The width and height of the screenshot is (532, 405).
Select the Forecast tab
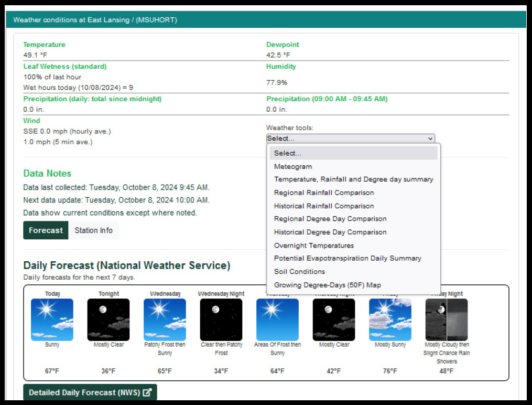[x=46, y=230]
